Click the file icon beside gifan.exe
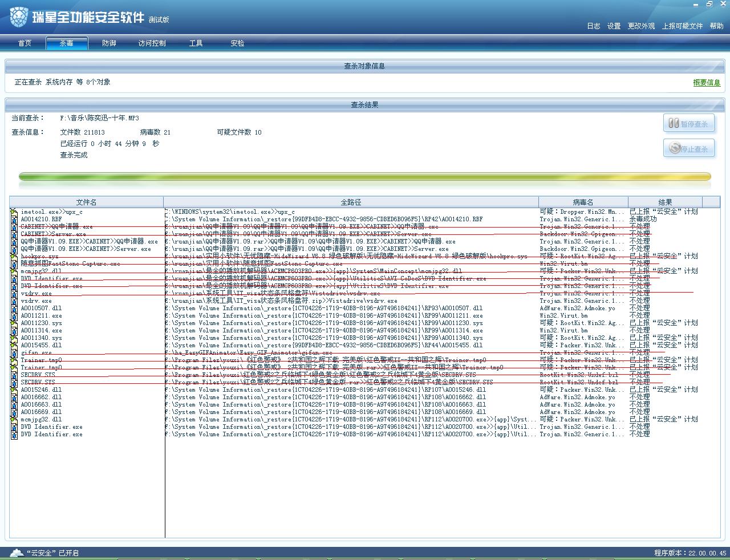The width and height of the screenshot is (730, 560). click(14, 353)
